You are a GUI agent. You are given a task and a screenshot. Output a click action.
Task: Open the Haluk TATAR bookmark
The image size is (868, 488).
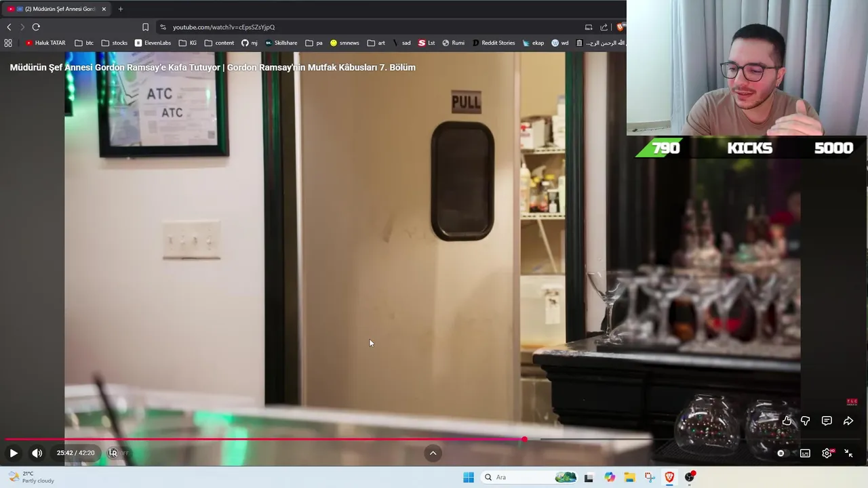[x=45, y=43]
